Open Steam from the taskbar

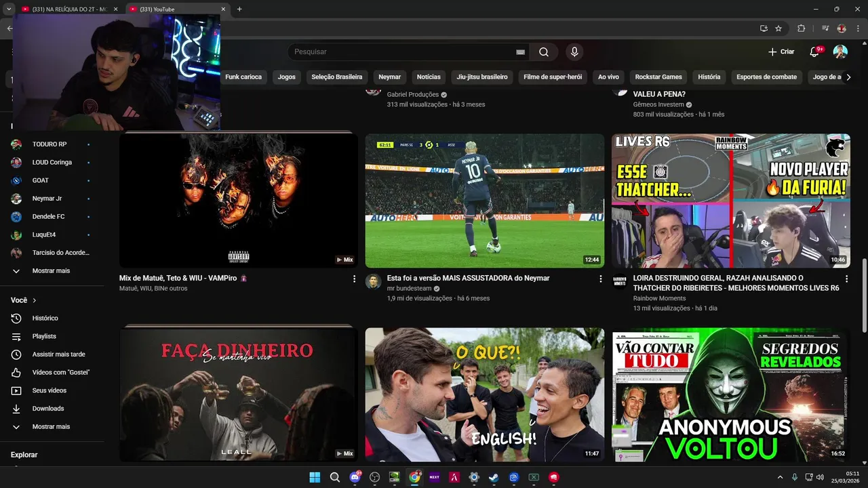[x=494, y=477]
